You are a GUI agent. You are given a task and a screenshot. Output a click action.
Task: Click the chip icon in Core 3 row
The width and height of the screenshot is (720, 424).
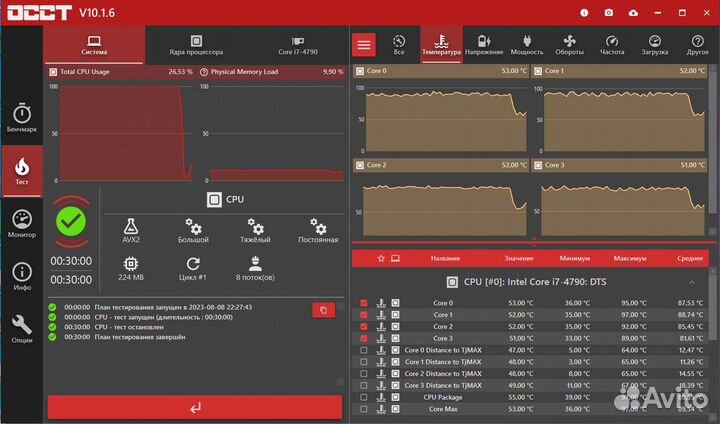[395, 339]
